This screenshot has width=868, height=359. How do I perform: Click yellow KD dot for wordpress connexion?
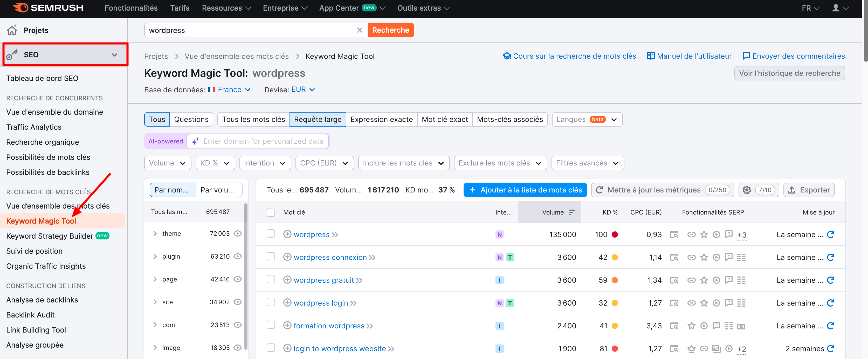(x=615, y=258)
